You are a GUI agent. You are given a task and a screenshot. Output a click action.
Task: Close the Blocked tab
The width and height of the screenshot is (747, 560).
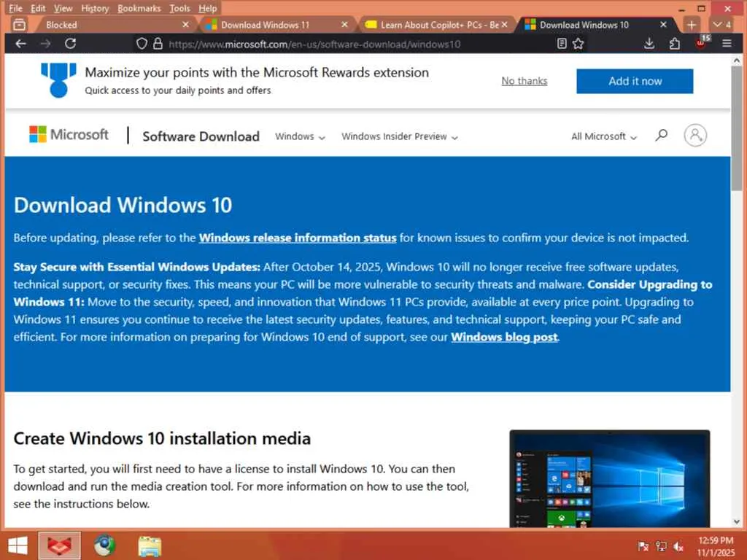tap(186, 24)
